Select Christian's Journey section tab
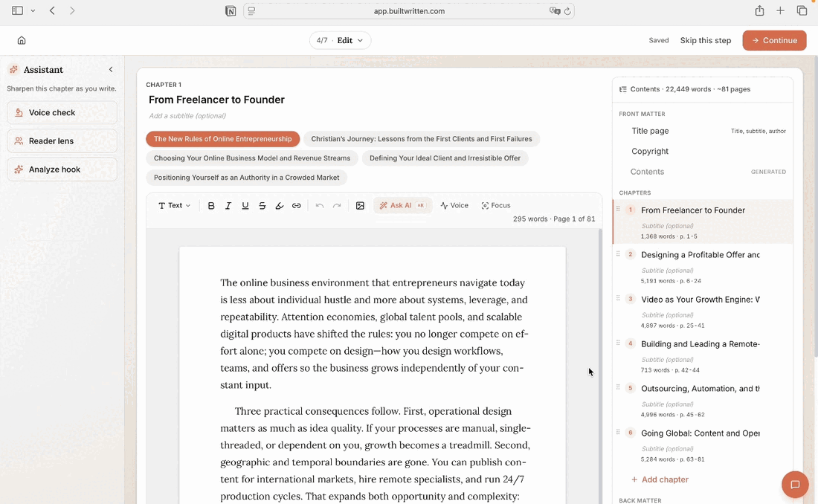 click(x=422, y=139)
